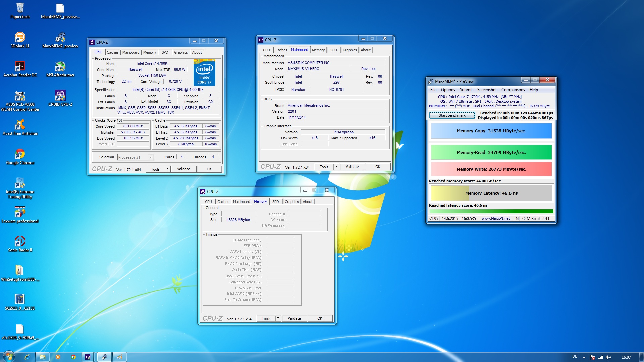Open Graphics tab in Memory window
644x362 pixels.
pyautogui.click(x=291, y=202)
